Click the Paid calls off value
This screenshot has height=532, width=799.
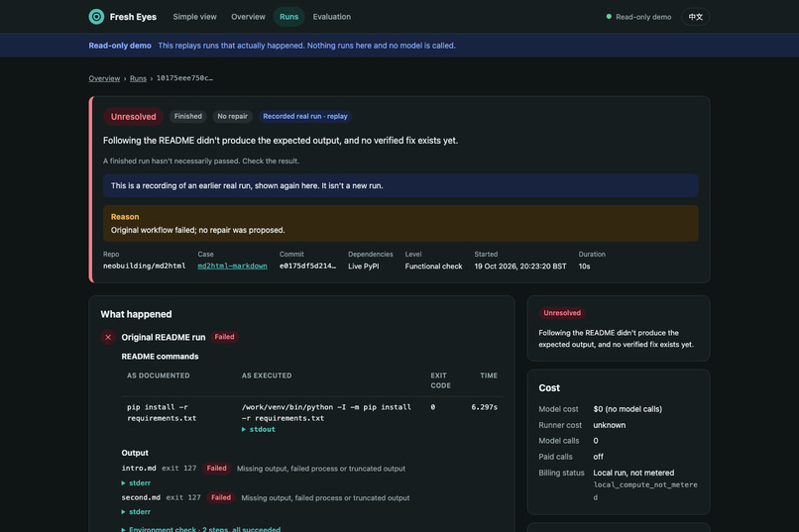pos(598,457)
